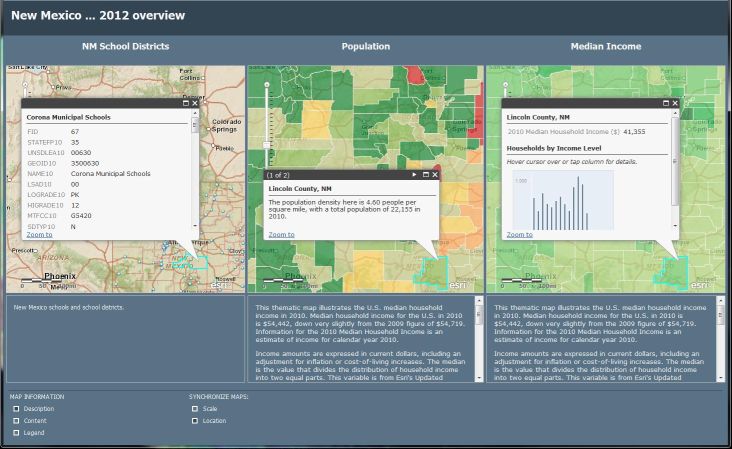Screen dimensions: 732x449
Task: Maximize the Population map Lincoln County popup
Action: tap(425, 175)
